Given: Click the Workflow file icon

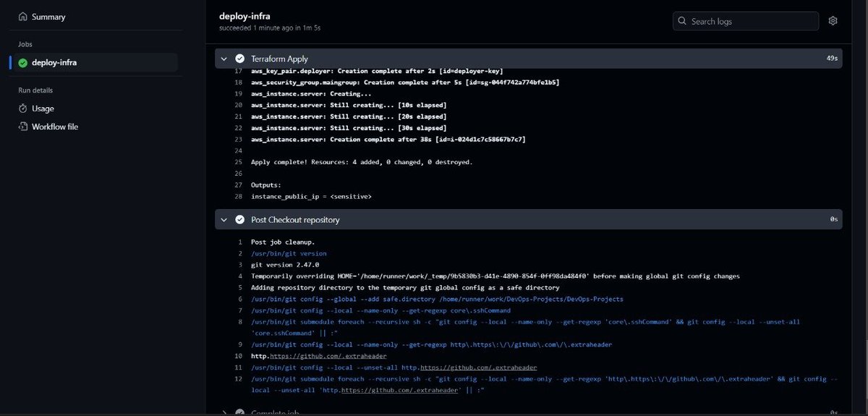Looking at the screenshot, I should click(x=23, y=127).
